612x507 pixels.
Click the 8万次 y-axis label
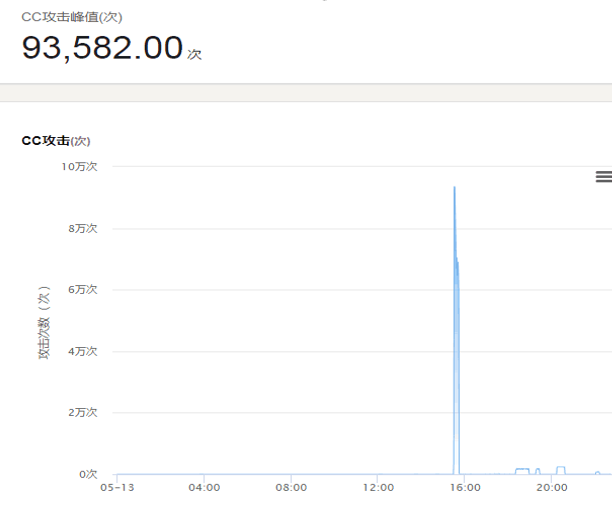[x=82, y=228]
